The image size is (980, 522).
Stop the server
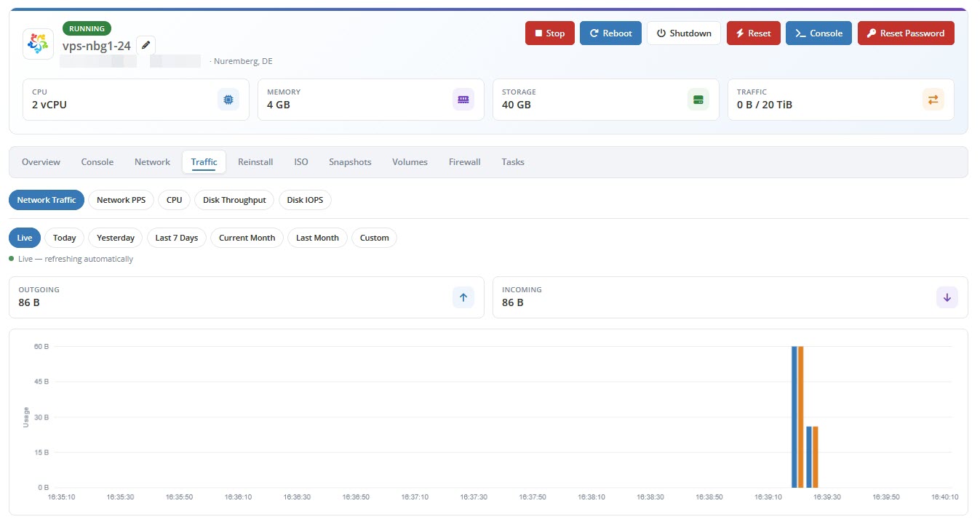pyautogui.click(x=550, y=33)
